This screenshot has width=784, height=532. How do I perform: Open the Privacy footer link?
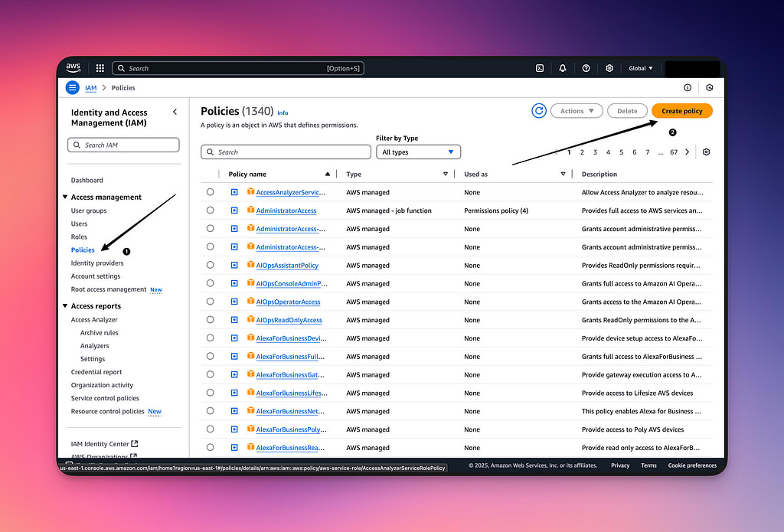pos(620,465)
